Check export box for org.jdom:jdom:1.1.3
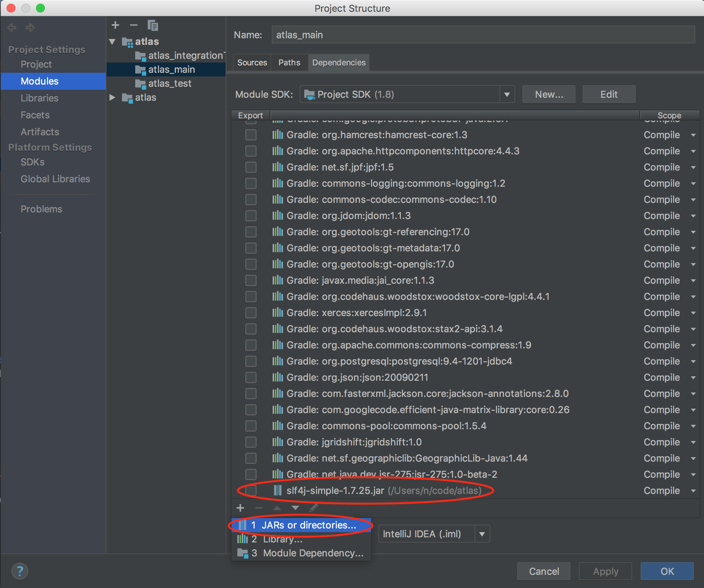Screen dimensions: 704x588 pos(251,216)
